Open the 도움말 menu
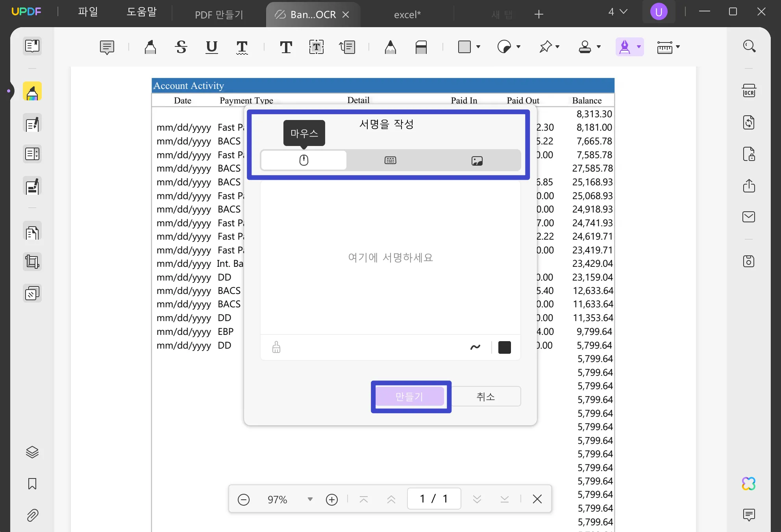 (x=142, y=12)
